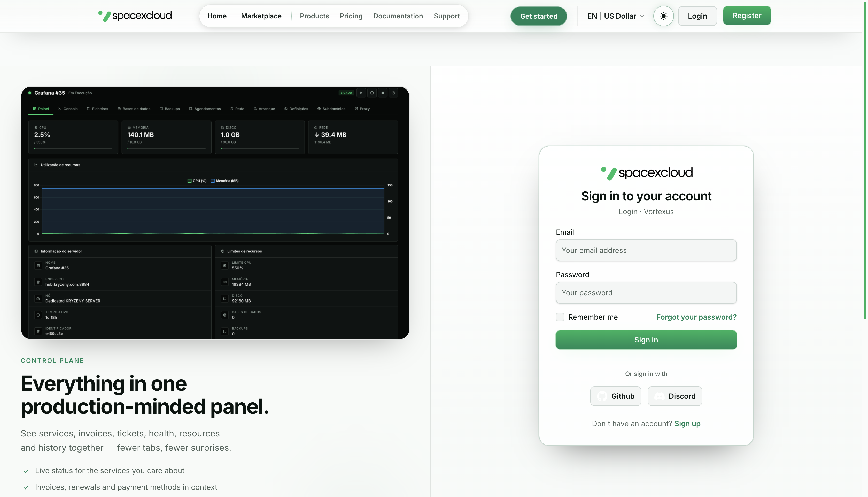
Task: Click the TEMPO ATIVO clock icon
Action: pos(38,315)
